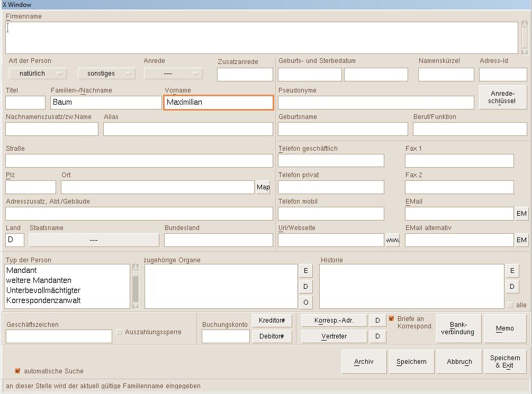Focus the Adress-Id field
This screenshot has height=394, width=532.
503,75
